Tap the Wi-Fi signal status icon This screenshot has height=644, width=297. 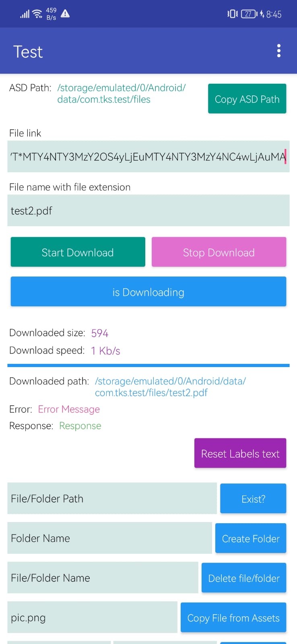[x=37, y=14]
